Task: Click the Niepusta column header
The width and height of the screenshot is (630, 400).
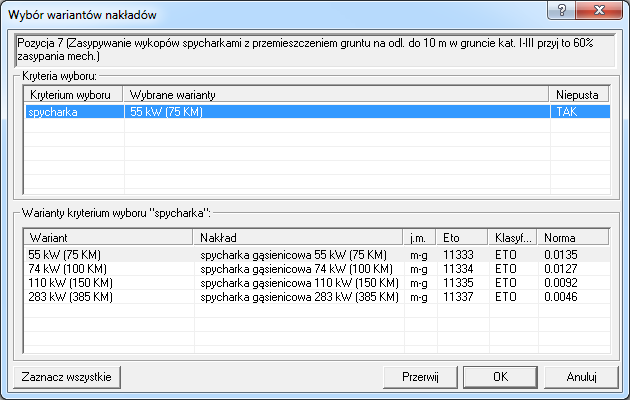Action: [x=580, y=94]
